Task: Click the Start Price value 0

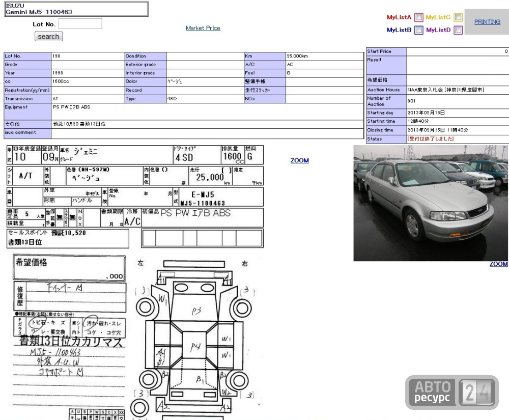Action: (506, 51)
